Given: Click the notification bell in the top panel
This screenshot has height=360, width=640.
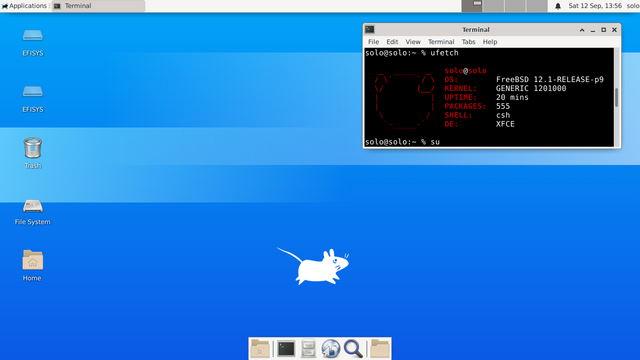Looking at the screenshot, I should (558, 6).
